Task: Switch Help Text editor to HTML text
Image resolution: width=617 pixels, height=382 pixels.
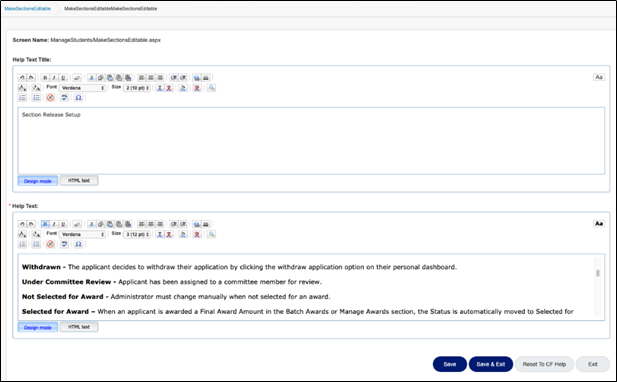Action: coord(79,327)
